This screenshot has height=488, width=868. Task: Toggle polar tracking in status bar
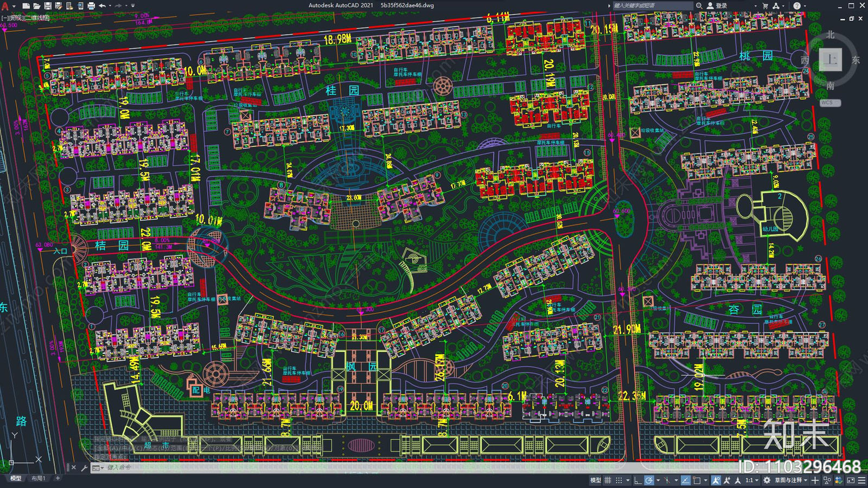click(x=649, y=480)
